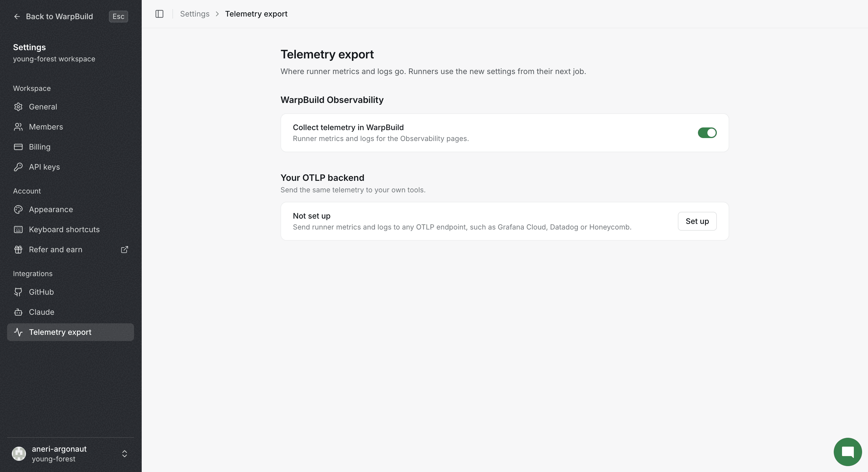This screenshot has width=868, height=472.
Task: Click the aneri-argonaut username text
Action: point(59,449)
